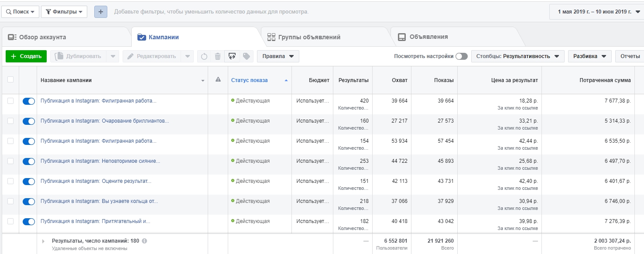Switch to the 'Объявления' tab
The image size is (644, 254).
(428, 37)
